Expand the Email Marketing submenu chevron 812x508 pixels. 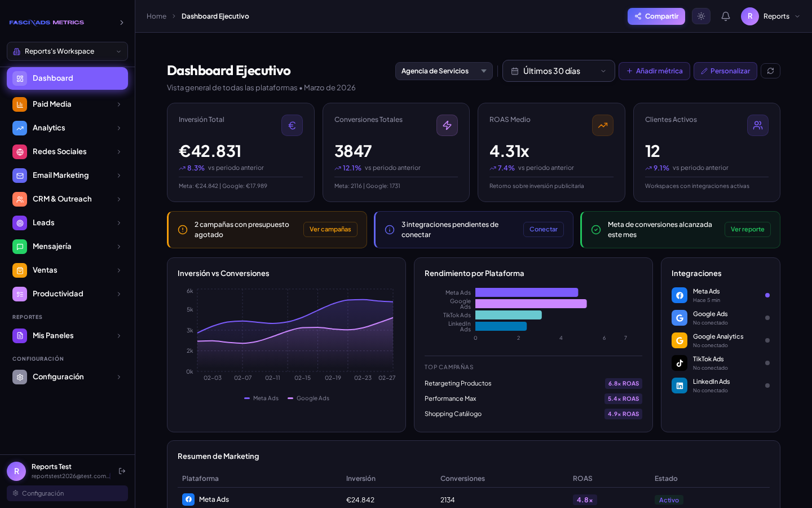pyautogui.click(x=119, y=176)
